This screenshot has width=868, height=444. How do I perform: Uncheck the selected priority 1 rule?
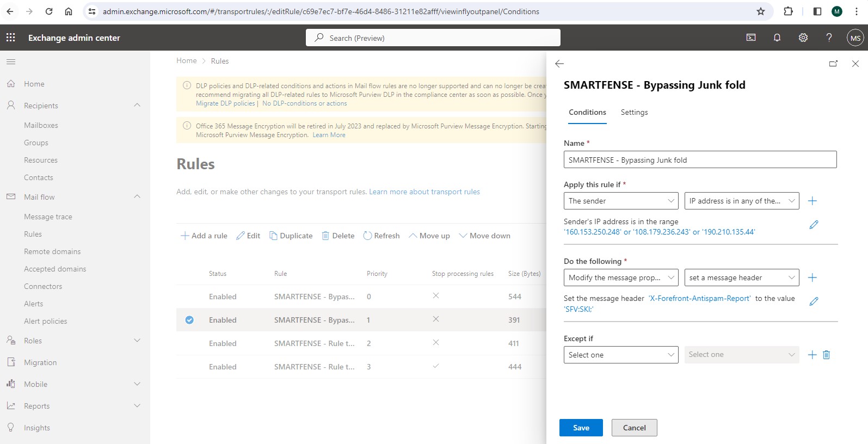point(189,320)
